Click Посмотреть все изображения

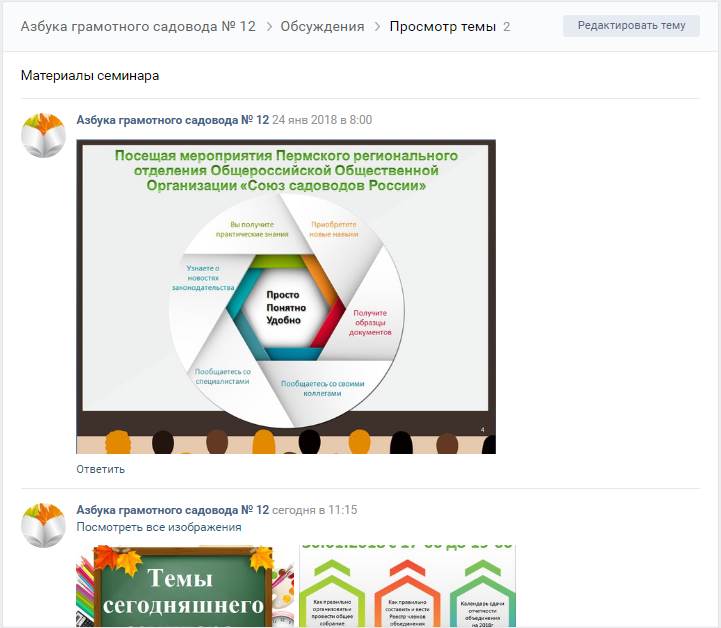point(159,527)
